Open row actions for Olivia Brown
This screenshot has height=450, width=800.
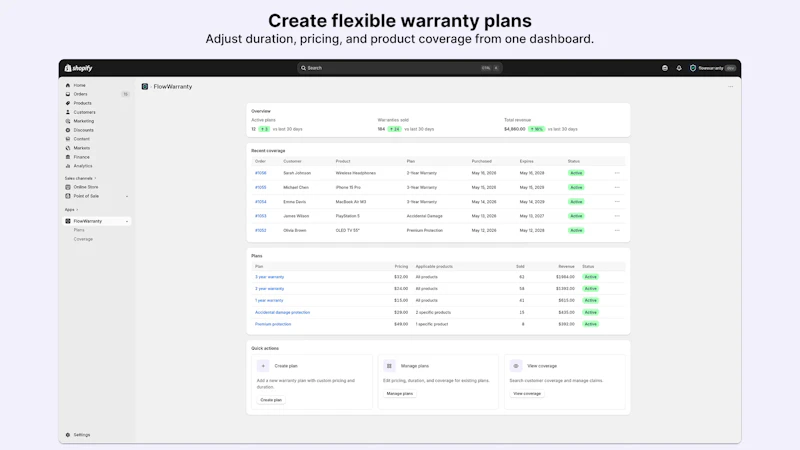pos(617,230)
